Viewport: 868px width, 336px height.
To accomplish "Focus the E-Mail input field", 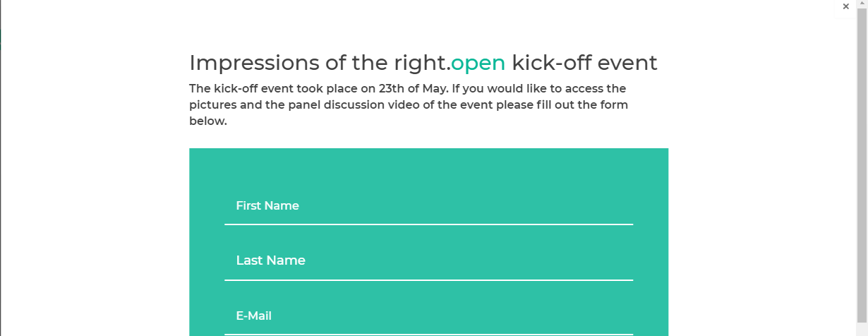I will click(x=428, y=316).
